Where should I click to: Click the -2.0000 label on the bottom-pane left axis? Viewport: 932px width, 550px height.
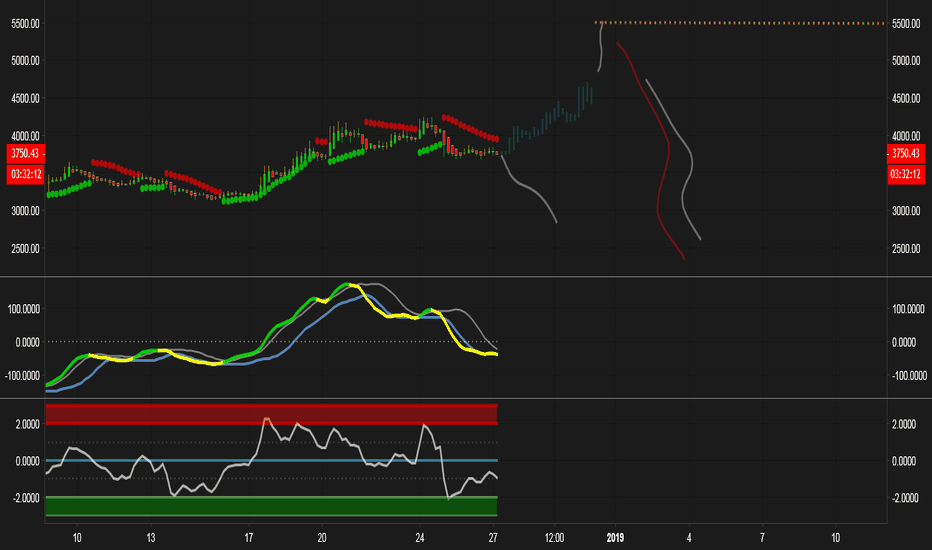[x=26, y=498]
